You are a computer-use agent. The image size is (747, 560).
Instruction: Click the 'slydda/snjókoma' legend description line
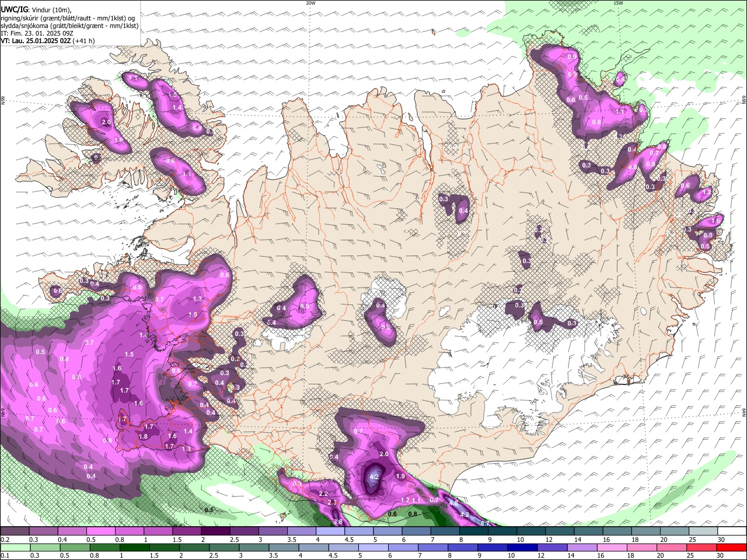click(x=70, y=26)
